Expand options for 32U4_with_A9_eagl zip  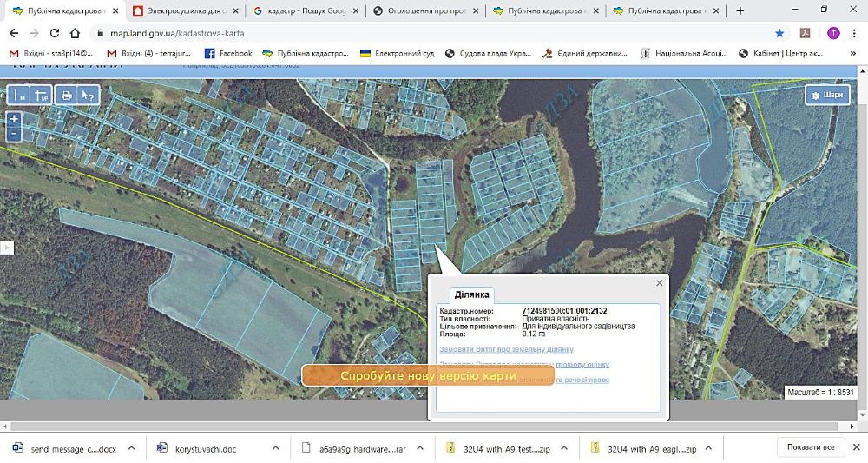(708, 448)
